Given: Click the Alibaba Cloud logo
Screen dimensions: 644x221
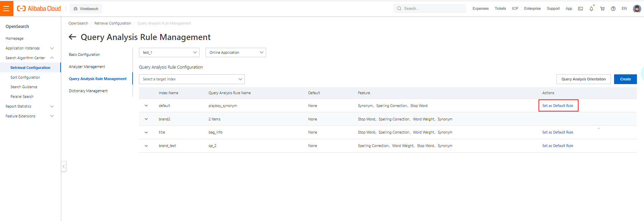Looking at the screenshot, I should coord(39,8).
